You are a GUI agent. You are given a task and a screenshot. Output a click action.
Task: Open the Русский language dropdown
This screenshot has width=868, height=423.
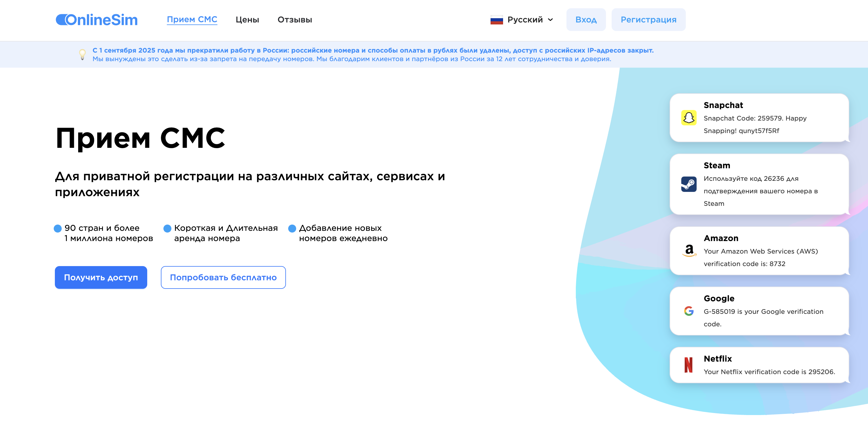click(525, 20)
